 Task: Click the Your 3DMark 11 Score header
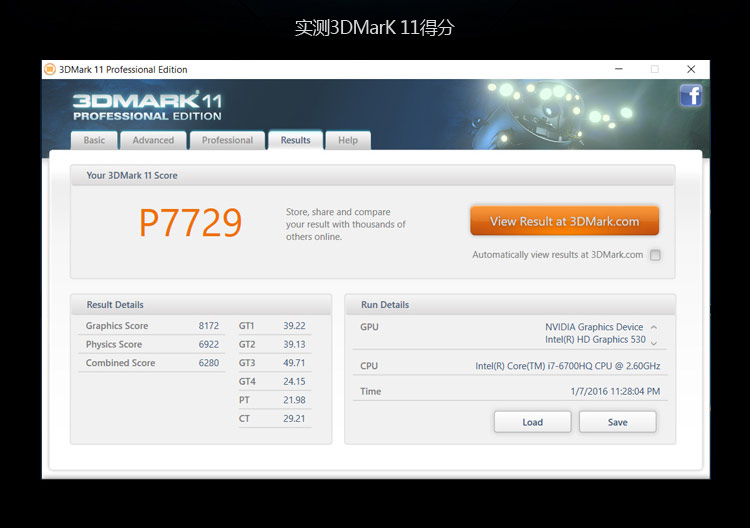pyautogui.click(x=132, y=176)
